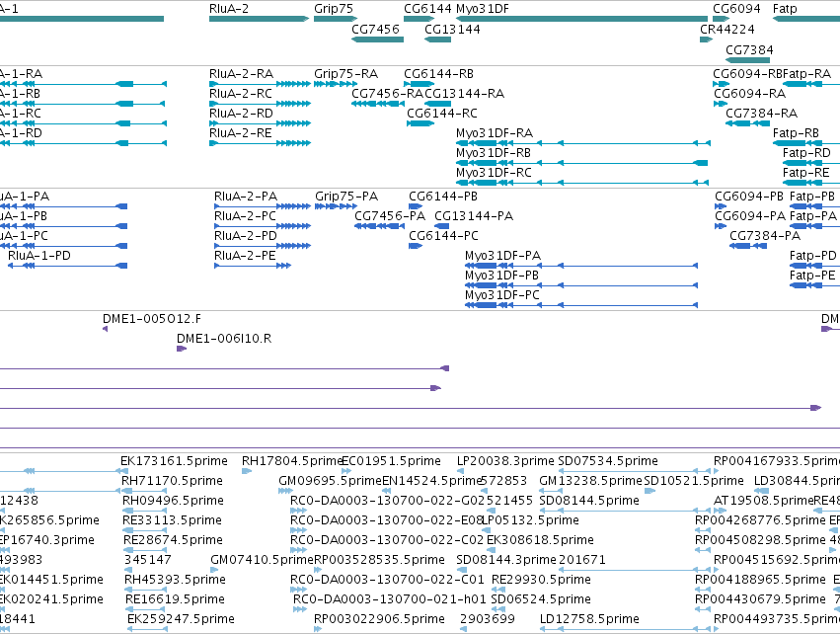Click EST SD07534.5prime
840x634 pixels.
click(608, 461)
